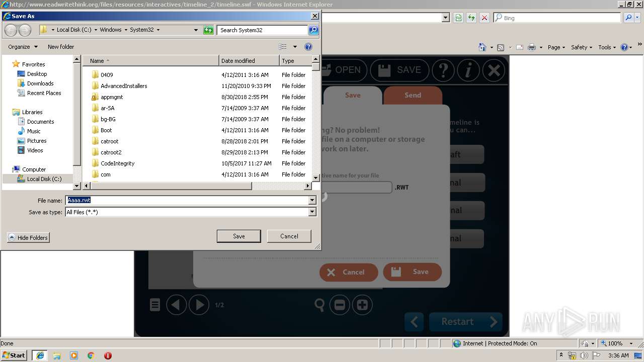Open the timeline app help question icon
This screenshot has width=644, height=362.
(x=443, y=70)
